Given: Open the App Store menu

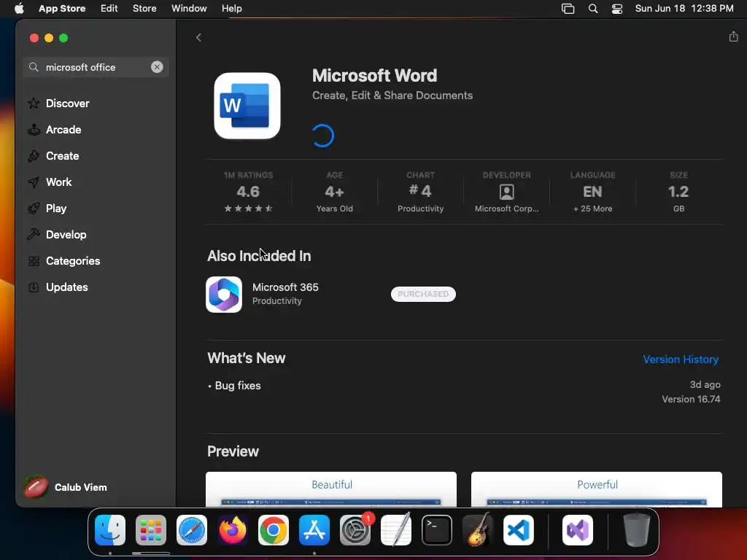Looking at the screenshot, I should point(62,9).
